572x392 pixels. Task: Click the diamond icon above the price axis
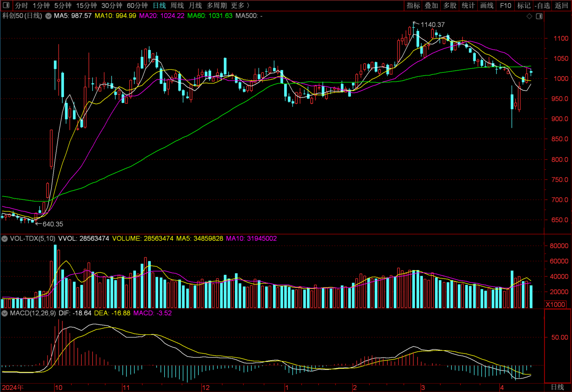coord(529,16)
